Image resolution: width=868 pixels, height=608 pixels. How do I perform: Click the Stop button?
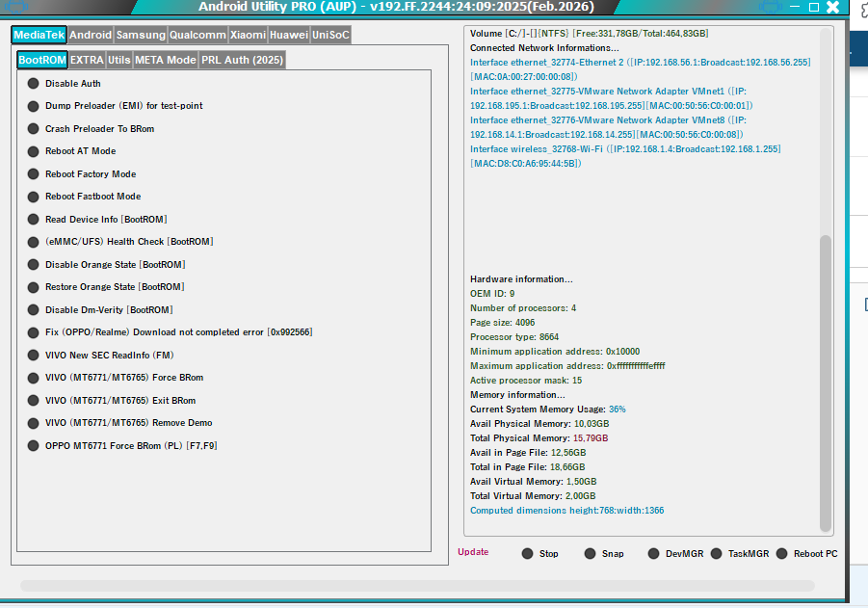pyautogui.click(x=540, y=554)
